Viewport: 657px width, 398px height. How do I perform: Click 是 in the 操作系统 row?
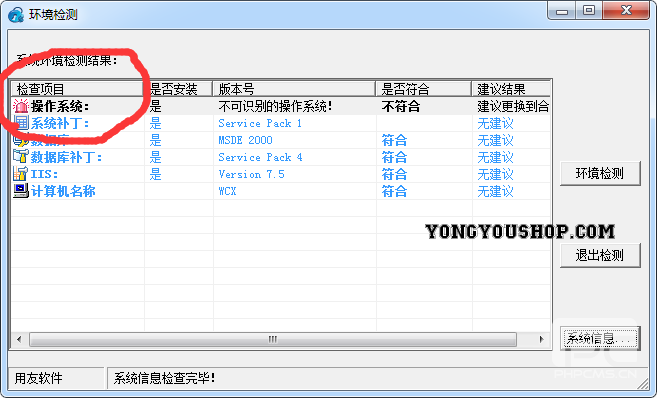(x=155, y=106)
